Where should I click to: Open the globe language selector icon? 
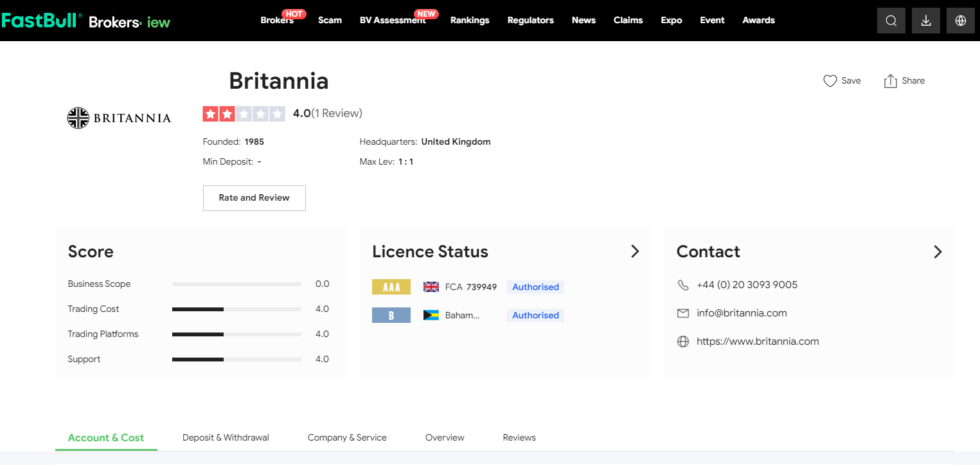960,21
